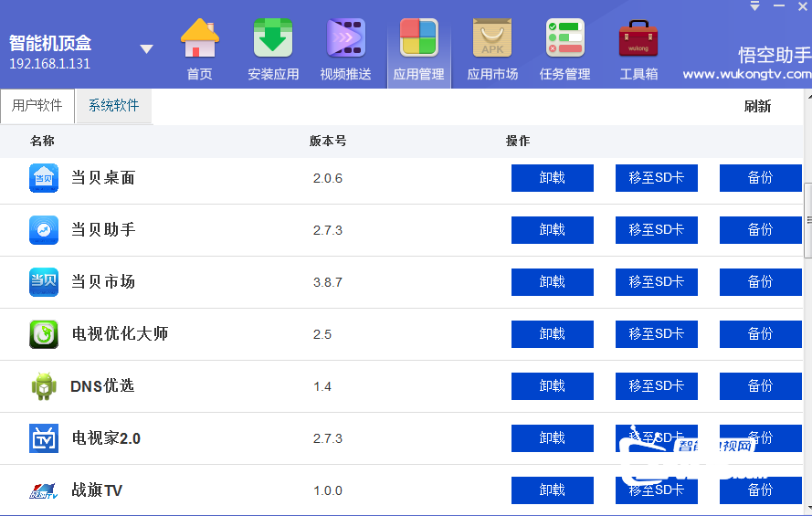Image resolution: width=812 pixels, height=516 pixels.
Task: Open 应用市场 APK market icon
Action: [492, 38]
